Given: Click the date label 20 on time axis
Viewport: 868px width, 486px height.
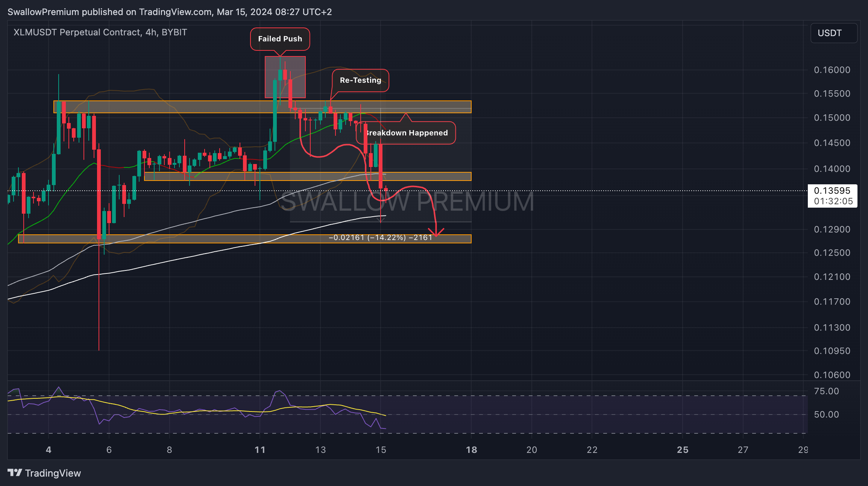Looking at the screenshot, I should tap(532, 450).
